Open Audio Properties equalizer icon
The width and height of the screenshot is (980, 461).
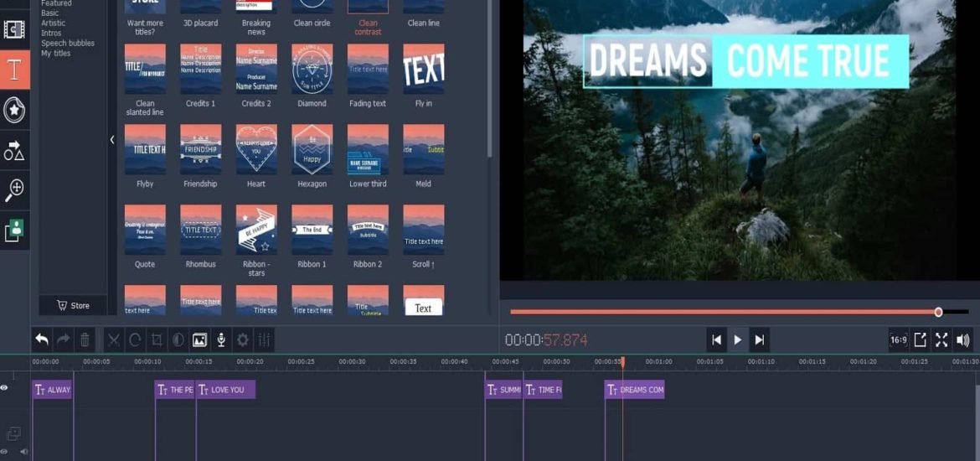265,339
